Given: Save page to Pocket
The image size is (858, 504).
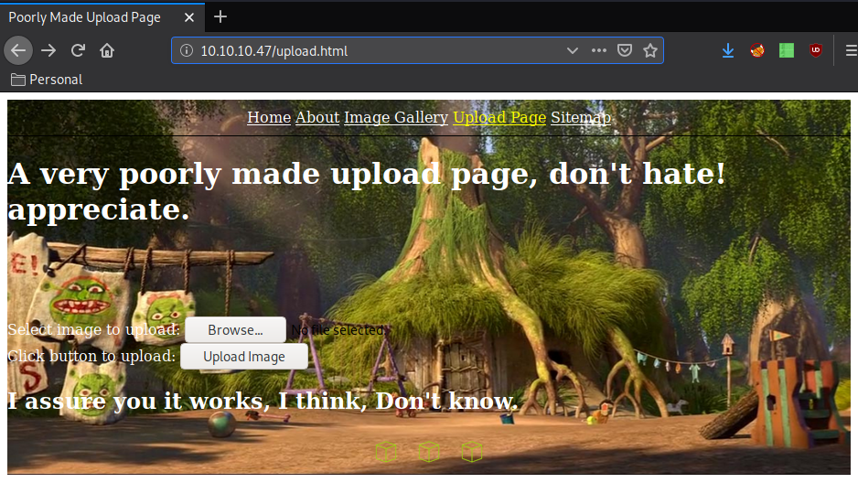Looking at the screenshot, I should 625,51.
